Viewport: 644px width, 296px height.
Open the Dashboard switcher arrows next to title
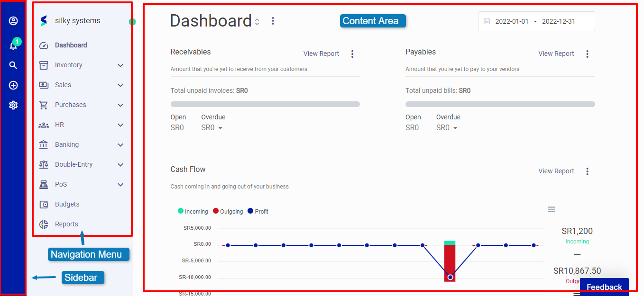click(x=257, y=22)
